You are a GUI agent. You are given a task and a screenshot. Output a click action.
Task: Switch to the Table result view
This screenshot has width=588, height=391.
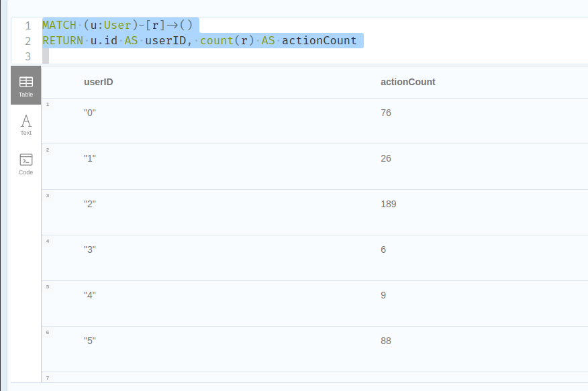(x=26, y=85)
